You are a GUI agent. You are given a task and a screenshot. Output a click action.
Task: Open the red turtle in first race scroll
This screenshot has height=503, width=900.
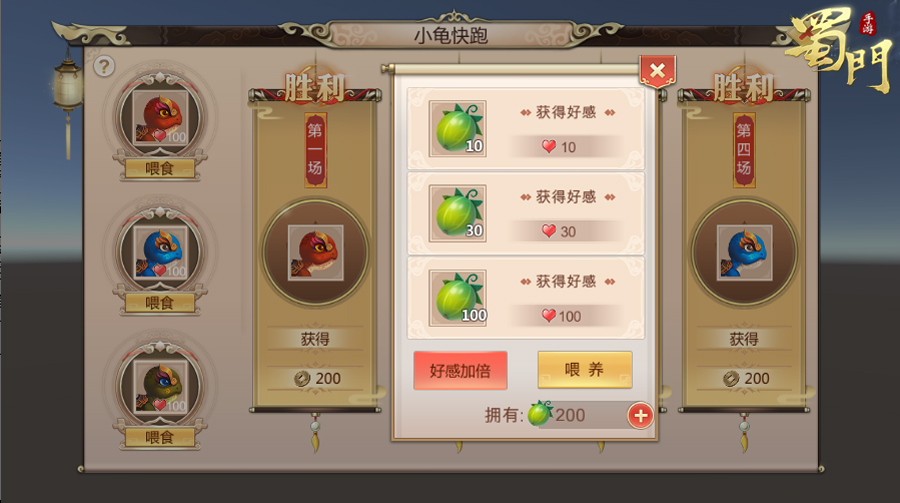tap(315, 252)
